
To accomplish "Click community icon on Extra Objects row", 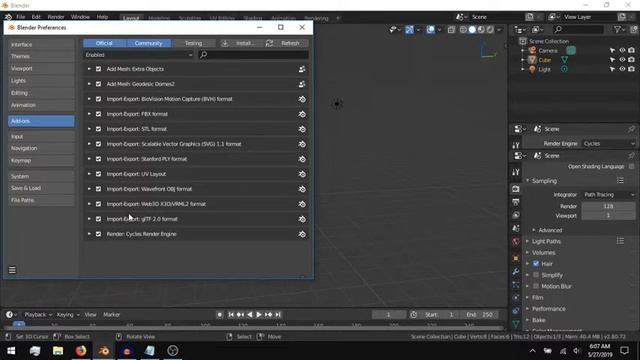I will pos(302,69).
